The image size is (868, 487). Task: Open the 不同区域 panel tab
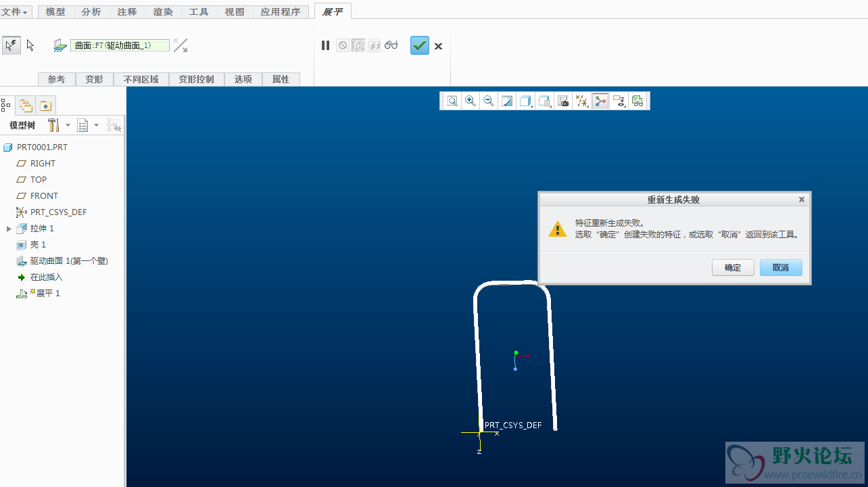(x=141, y=79)
